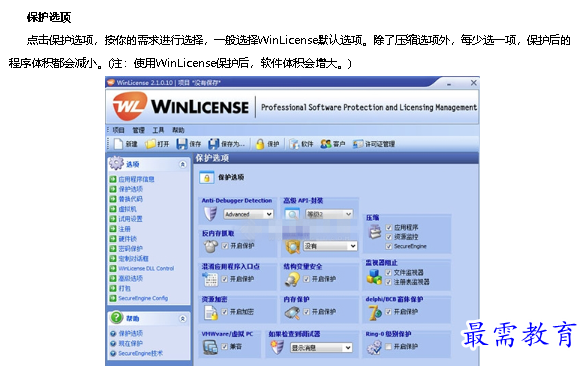The image size is (585, 366).
Task: Toggle delphi/BCB 窗体保护 开启保护 checkbox
Action: [x=389, y=312]
